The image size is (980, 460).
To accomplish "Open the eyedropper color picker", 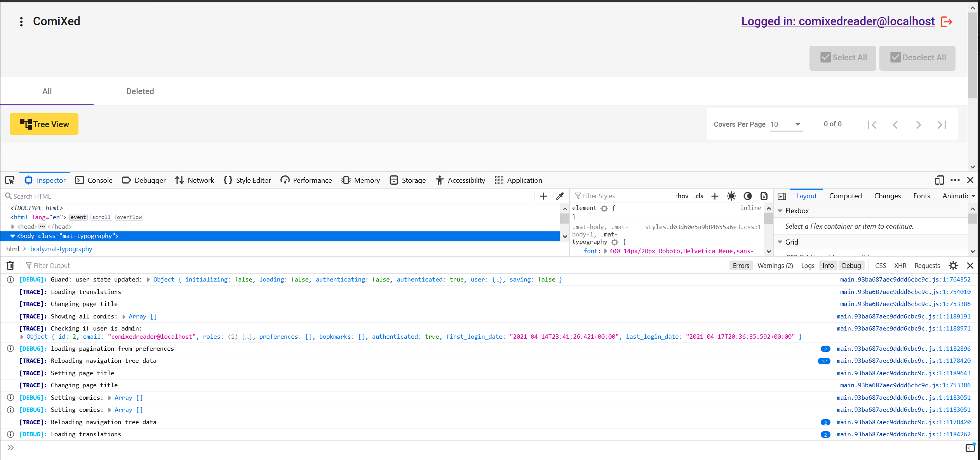I will pyautogui.click(x=560, y=196).
